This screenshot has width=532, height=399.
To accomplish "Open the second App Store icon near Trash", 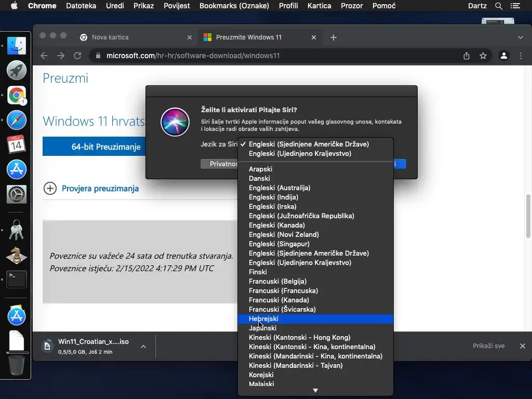I will (16, 315).
